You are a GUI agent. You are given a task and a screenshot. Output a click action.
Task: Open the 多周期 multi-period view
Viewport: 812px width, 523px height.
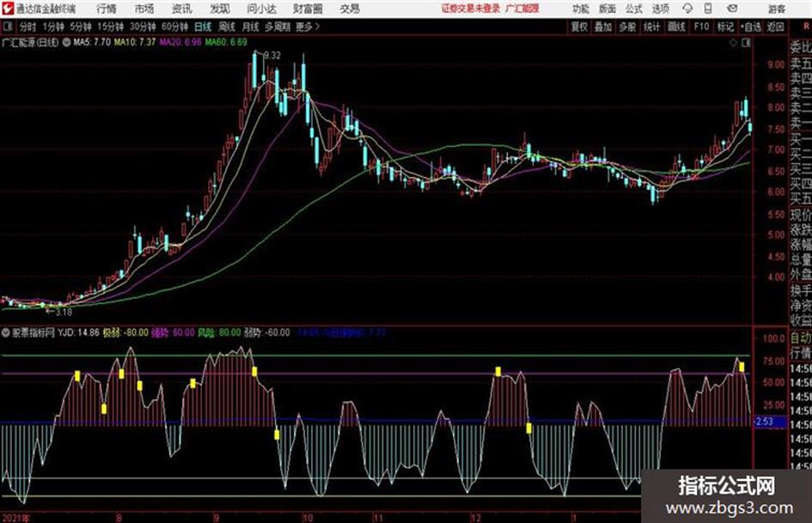point(278,27)
